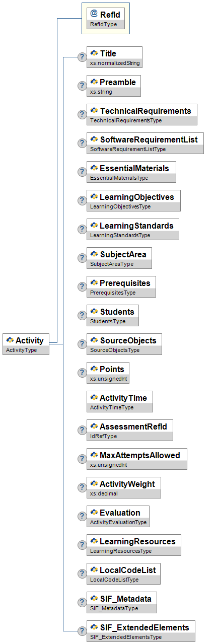Open the LearningObjectives element

(133, 200)
